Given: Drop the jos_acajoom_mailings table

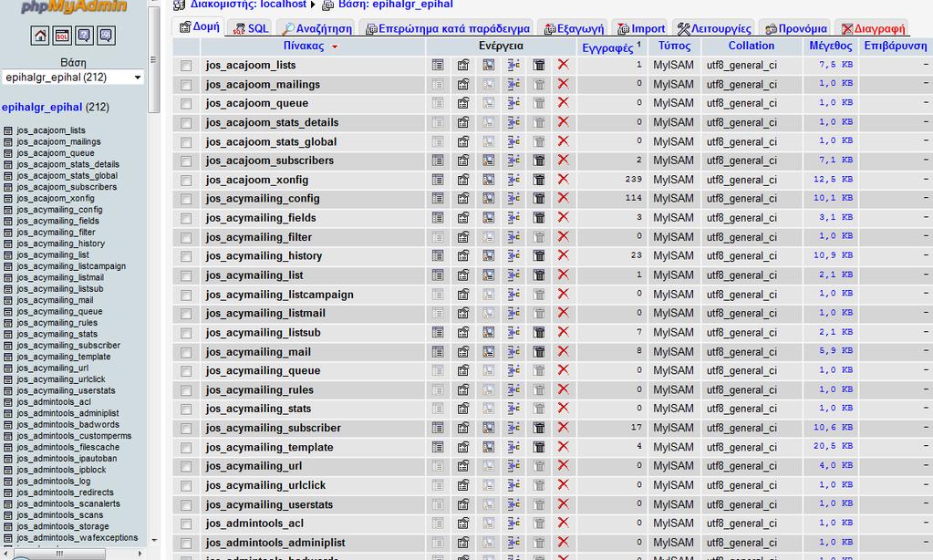Looking at the screenshot, I should click(x=563, y=84).
